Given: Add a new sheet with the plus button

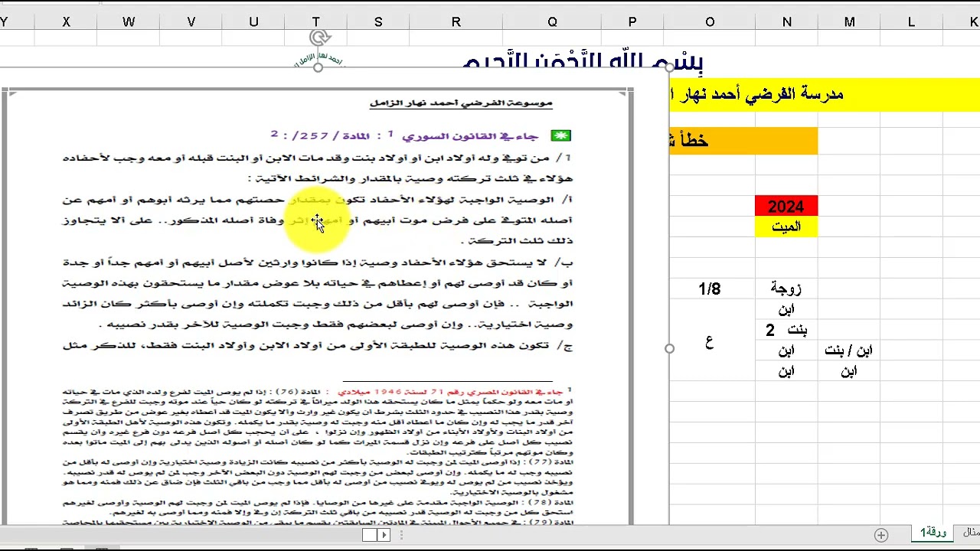Looking at the screenshot, I should (x=881, y=535).
